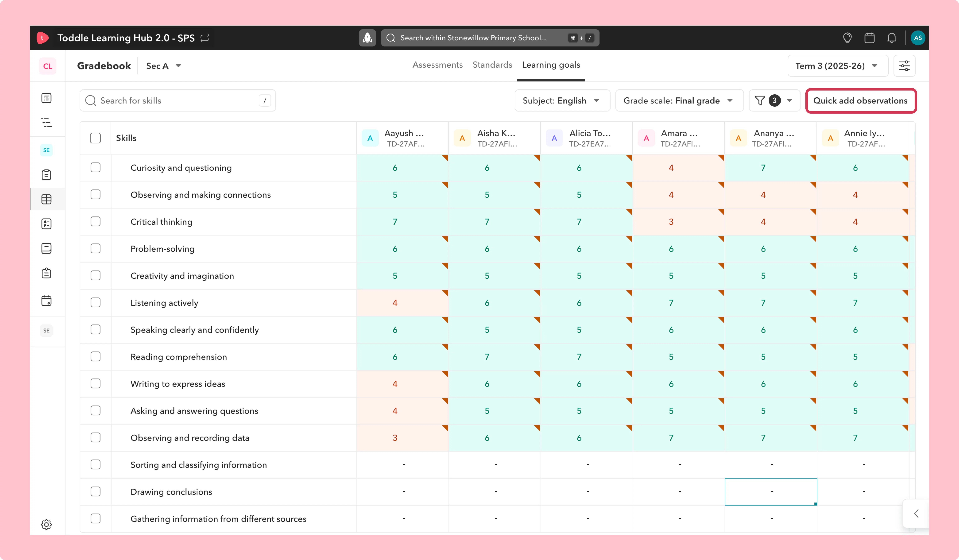Click the Speaking clearly and confidently skill
This screenshot has height=560, width=959.
pyautogui.click(x=194, y=330)
